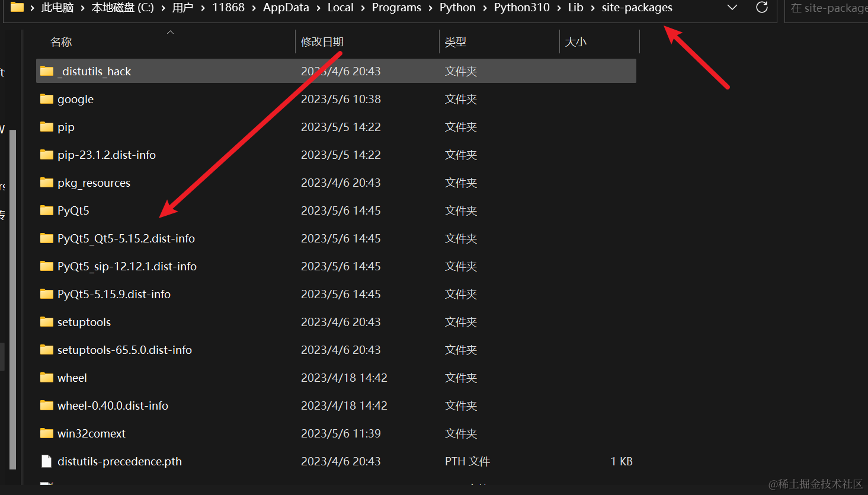
Task: Click date 2023/5/6 10:38 of google
Action: (341, 99)
